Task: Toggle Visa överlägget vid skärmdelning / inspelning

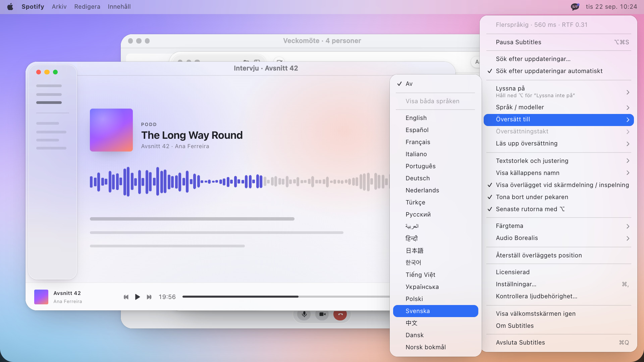Action: click(x=558, y=185)
